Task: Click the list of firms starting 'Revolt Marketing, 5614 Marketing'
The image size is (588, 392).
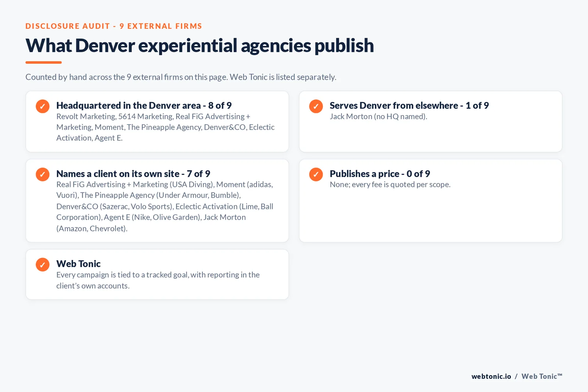Action: pyautogui.click(x=165, y=127)
